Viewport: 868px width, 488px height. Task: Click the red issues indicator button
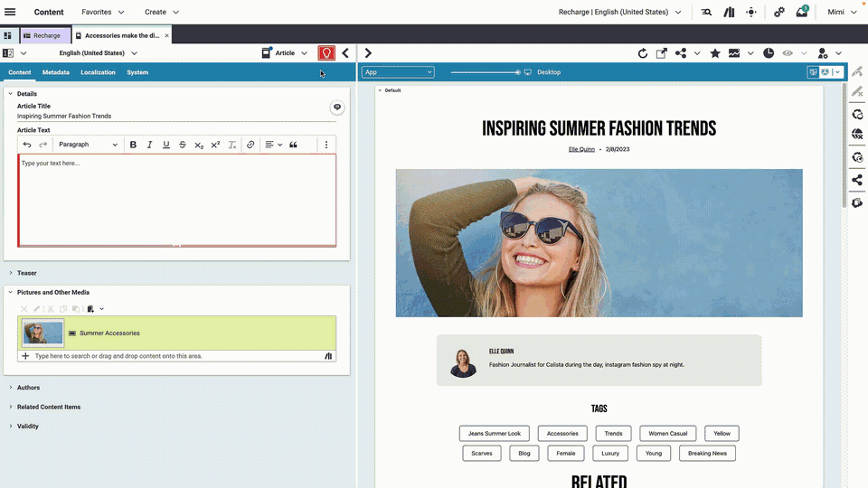[326, 53]
